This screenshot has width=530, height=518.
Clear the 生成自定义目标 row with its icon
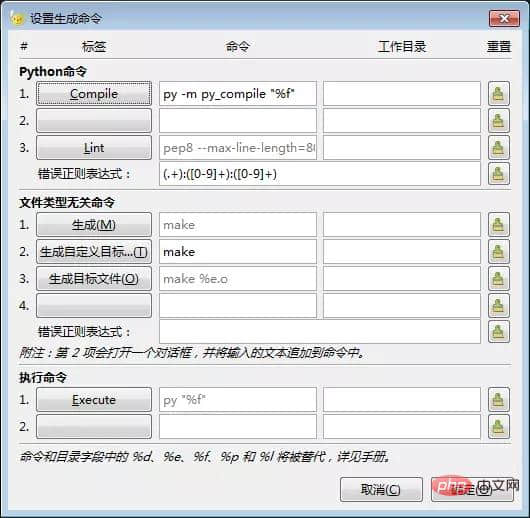499,252
